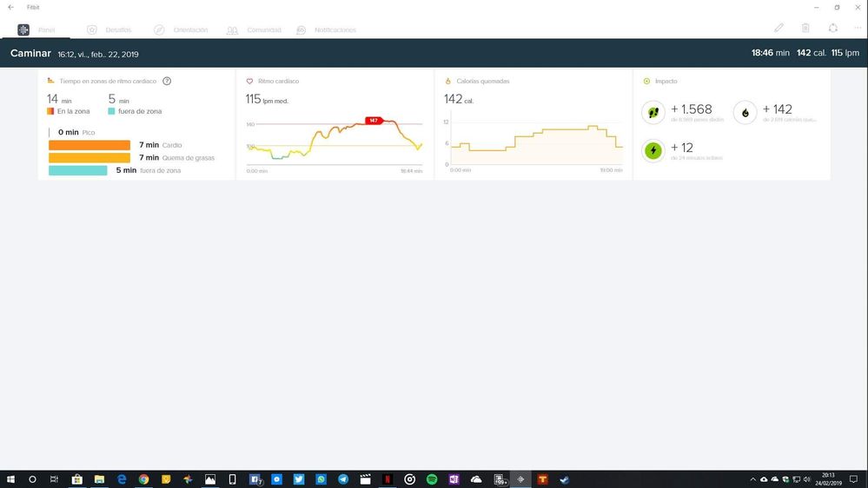The width and height of the screenshot is (868, 488).
Task: Open the Notificaciones tab
Action: tap(326, 30)
